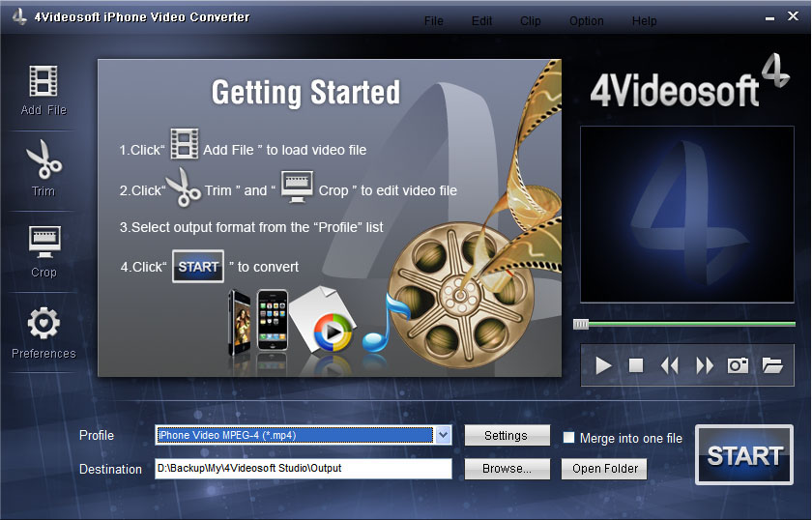
Task: Click the monitor Crop icon in step 2
Action: tap(297, 187)
